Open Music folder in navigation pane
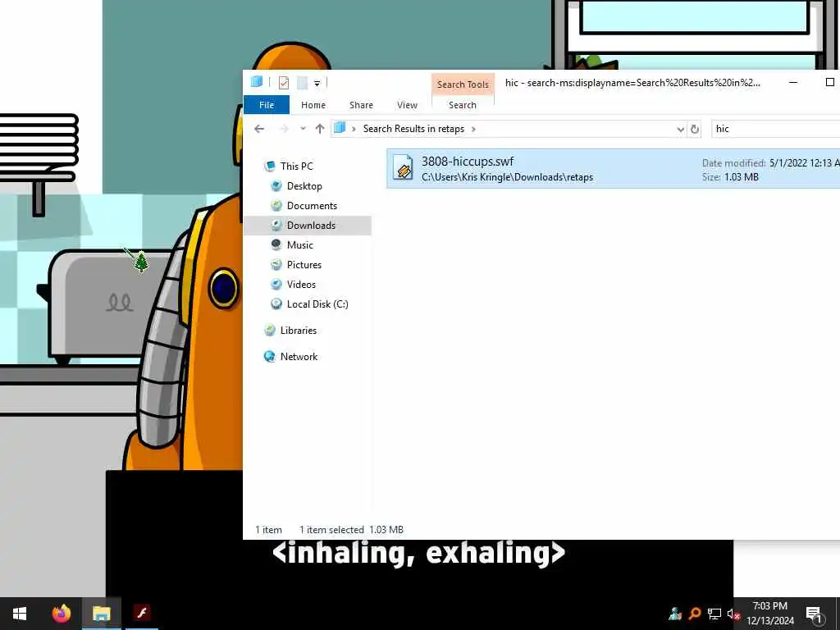840x630 pixels. (x=299, y=244)
